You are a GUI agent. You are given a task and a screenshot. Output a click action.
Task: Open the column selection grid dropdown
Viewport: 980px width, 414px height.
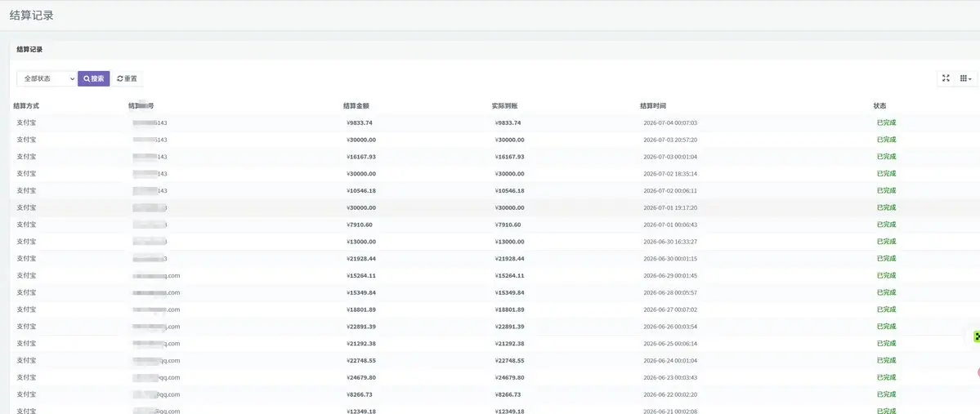965,78
